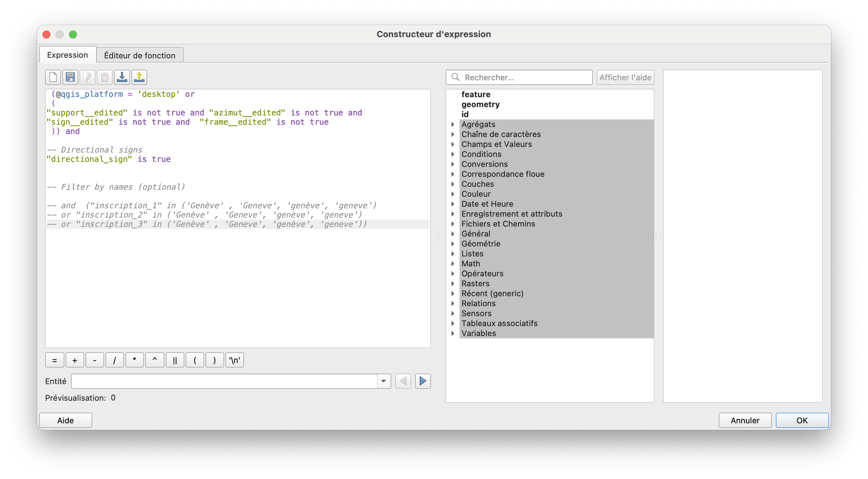This screenshot has width=868, height=479.
Task: Go to previous feature preview arrow
Action: point(403,381)
